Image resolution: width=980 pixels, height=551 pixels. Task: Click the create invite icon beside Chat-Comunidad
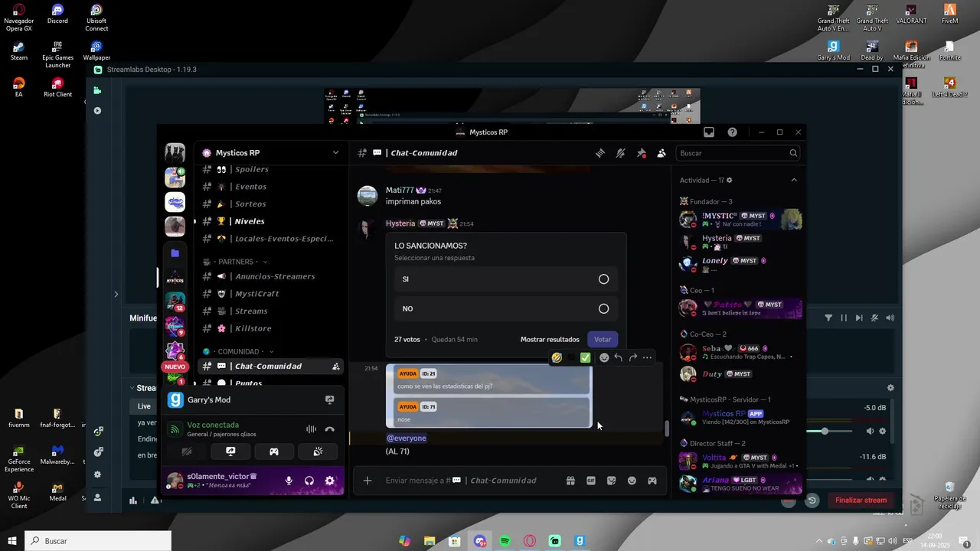pos(335,367)
